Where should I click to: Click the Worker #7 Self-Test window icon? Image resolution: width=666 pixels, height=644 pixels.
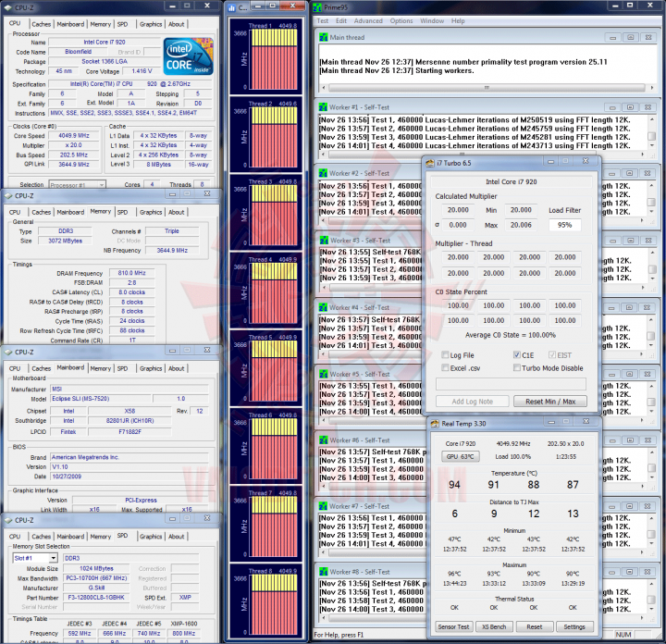pyautogui.click(x=323, y=506)
